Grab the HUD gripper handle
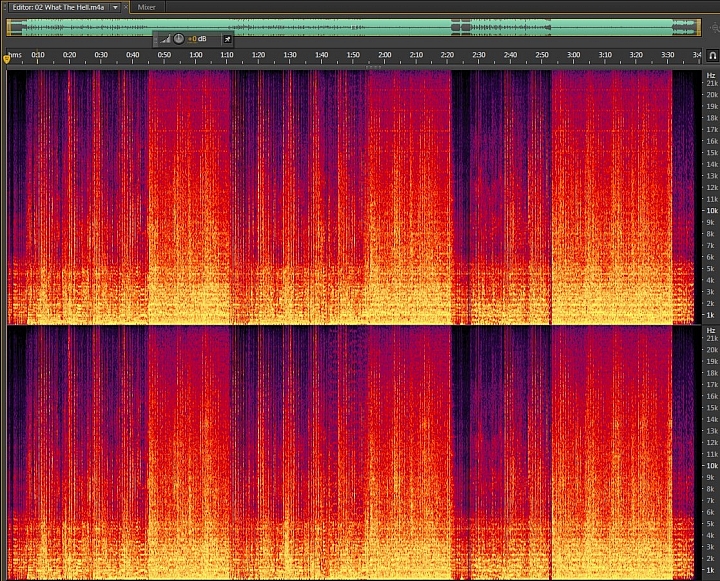 pyautogui.click(x=156, y=39)
